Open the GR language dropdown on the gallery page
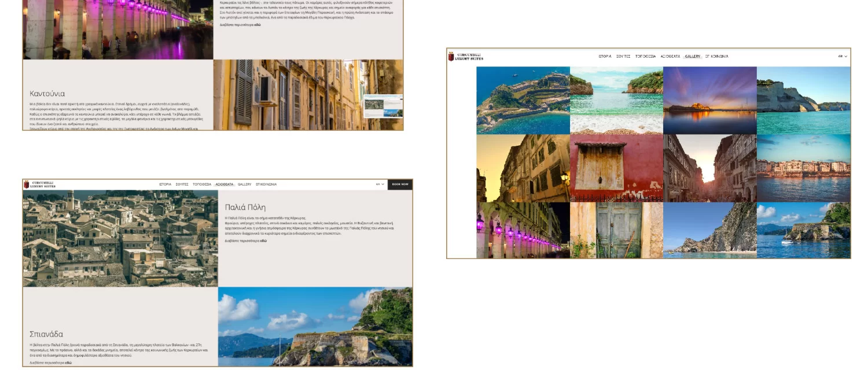The height and width of the screenshot is (370, 868). (843, 57)
